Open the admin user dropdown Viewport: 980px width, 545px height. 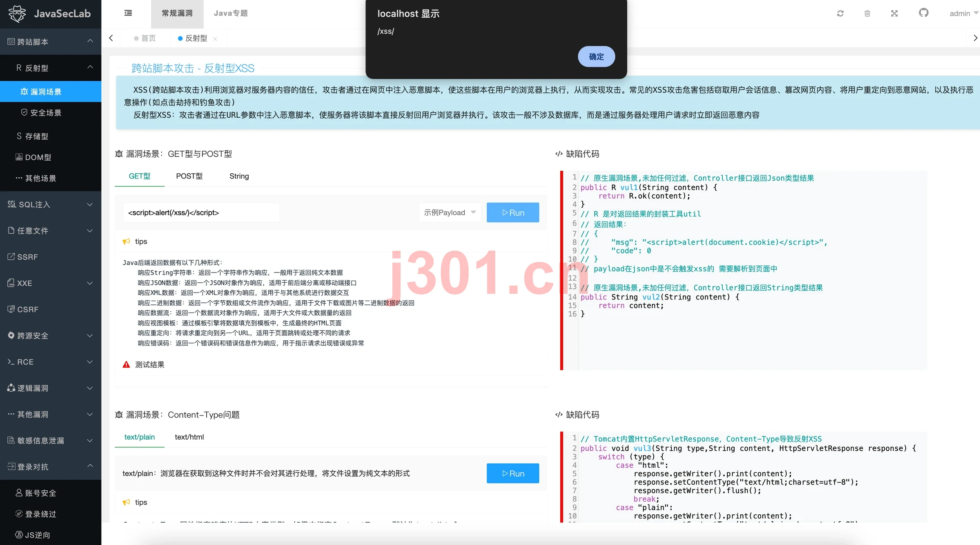[x=964, y=13]
